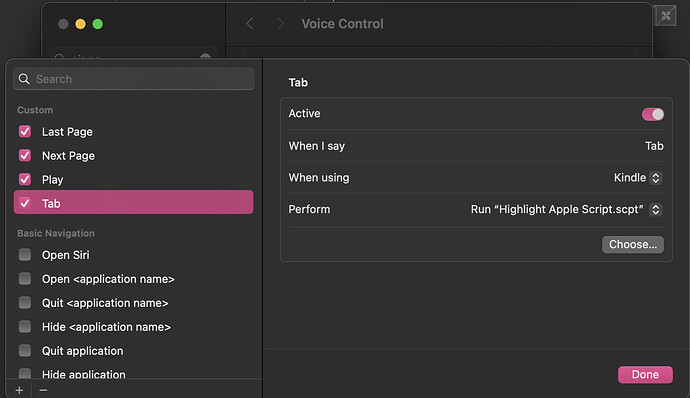Select the Last Page command row

coord(133,132)
